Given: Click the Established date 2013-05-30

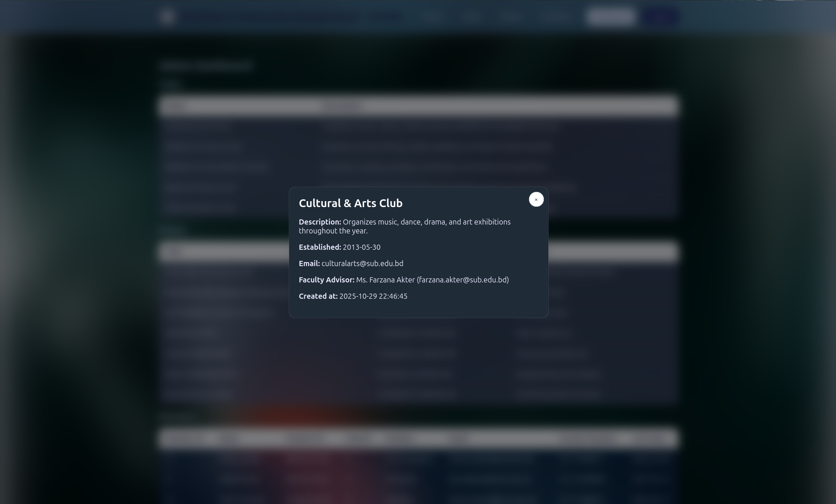Looking at the screenshot, I should [362, 247].
